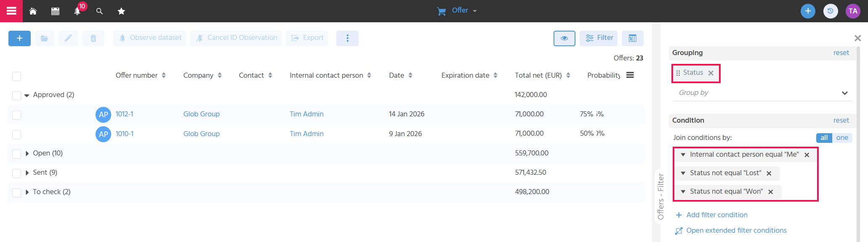The width and height of the screenshot is (868, 242).
Task: Open the search magnifier icon
Action: pyautogui.click(x=99, y=11)
